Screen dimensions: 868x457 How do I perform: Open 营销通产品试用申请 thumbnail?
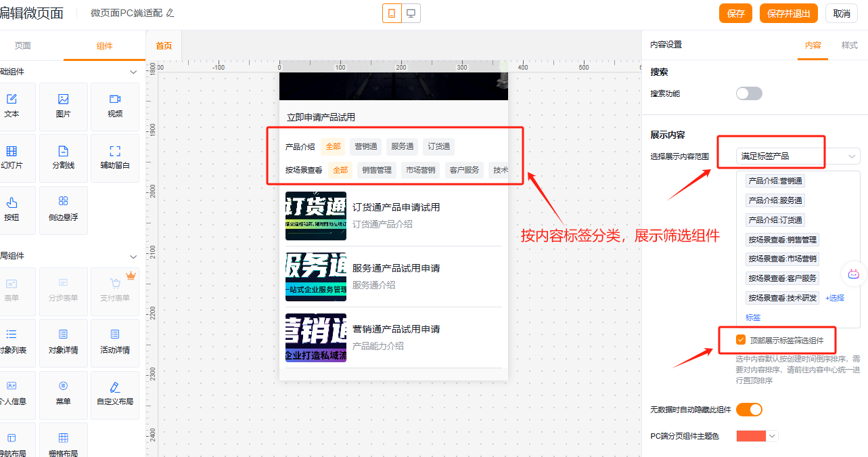[316, 338]
